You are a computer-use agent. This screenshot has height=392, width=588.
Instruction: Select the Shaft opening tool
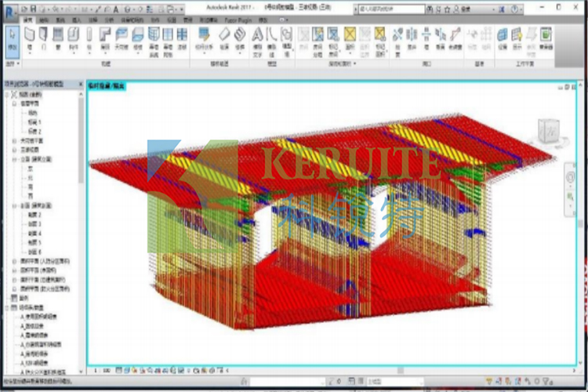[x=412, y=39]
